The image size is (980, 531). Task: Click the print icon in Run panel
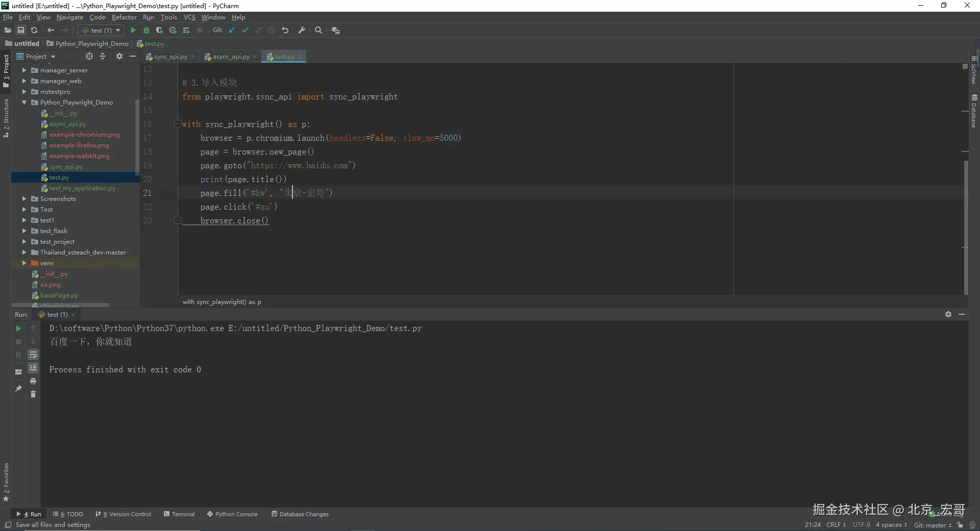33,381
